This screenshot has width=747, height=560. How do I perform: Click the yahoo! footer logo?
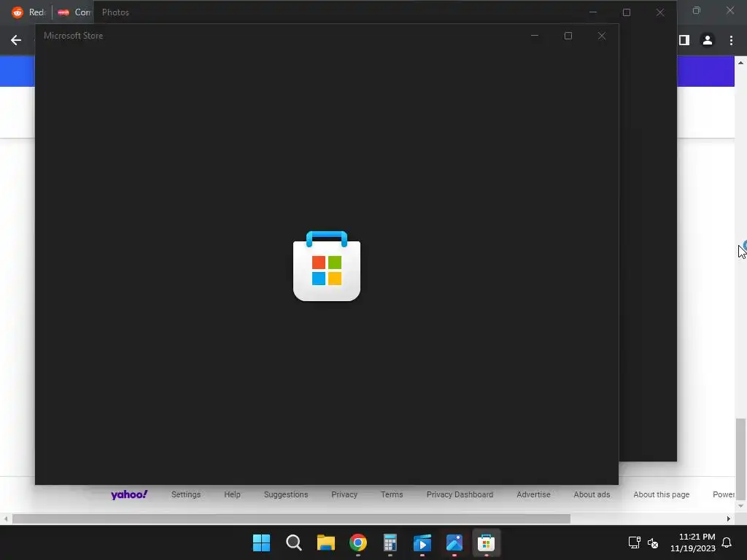pos(129,494)
